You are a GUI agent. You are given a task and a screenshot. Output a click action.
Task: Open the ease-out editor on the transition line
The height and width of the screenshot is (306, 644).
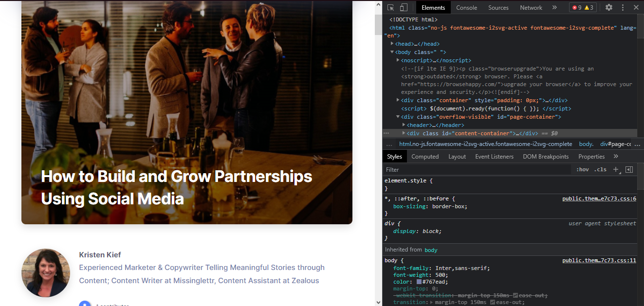493,303
